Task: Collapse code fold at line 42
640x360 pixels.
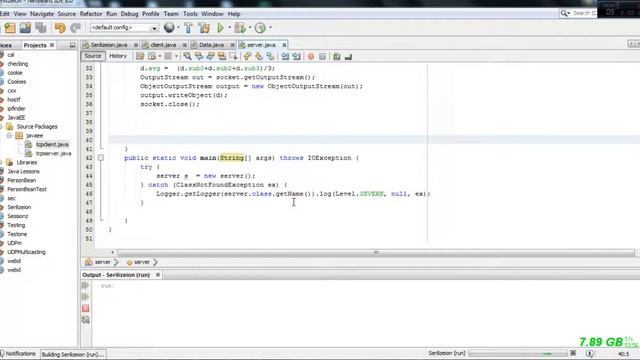Action: pyautogui.click(x=101, y=158)
